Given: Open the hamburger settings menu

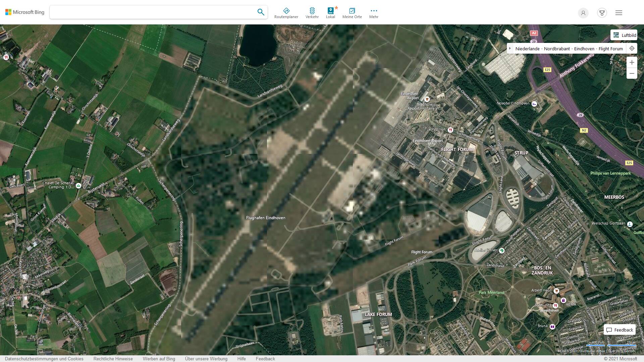Looking at the screenshot, I should click(619, 13).
